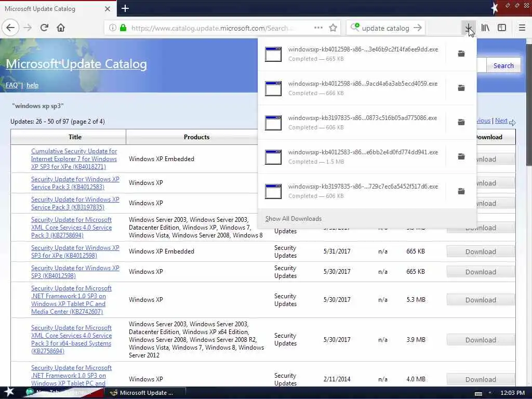
Task: Open the help link
Action: 32,85
